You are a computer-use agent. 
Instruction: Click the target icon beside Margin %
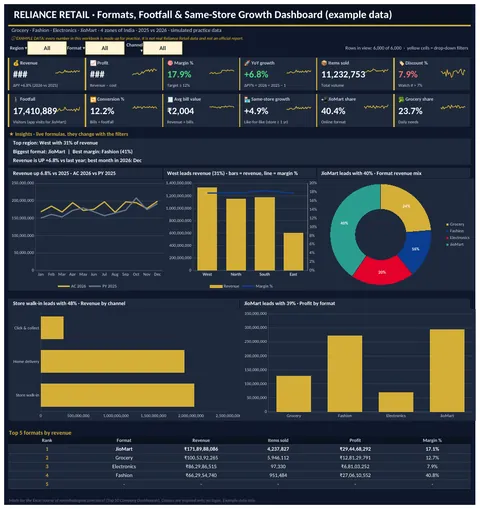click(170, 63)
